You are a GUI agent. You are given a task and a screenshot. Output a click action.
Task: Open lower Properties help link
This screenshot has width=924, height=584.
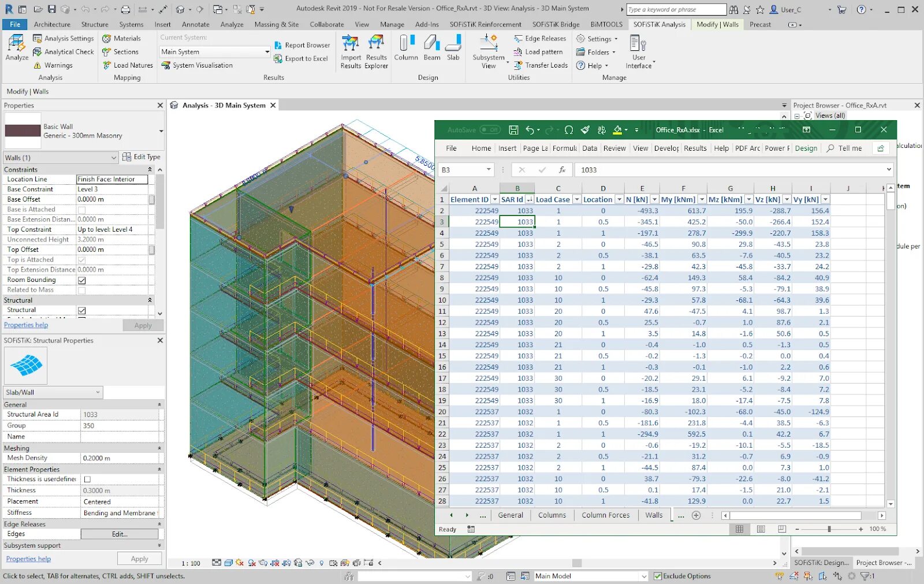[x=28, y=559]
